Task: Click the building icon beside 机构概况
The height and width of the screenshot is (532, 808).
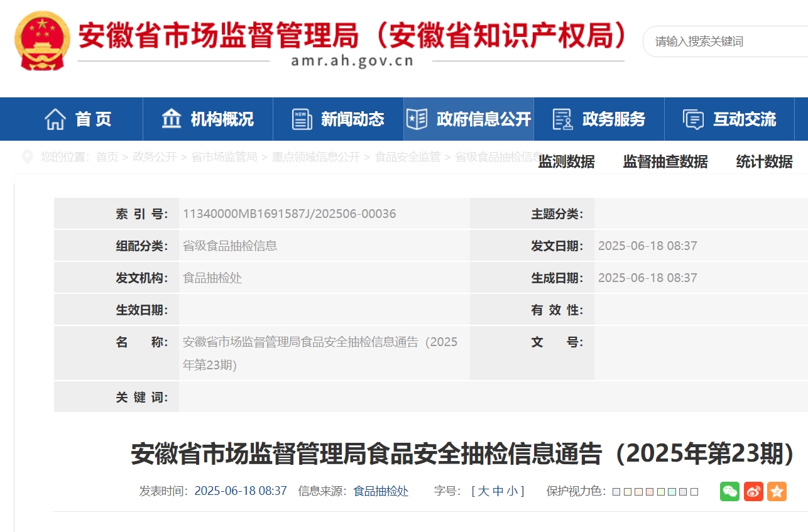Action: click(x=172, y=119)
